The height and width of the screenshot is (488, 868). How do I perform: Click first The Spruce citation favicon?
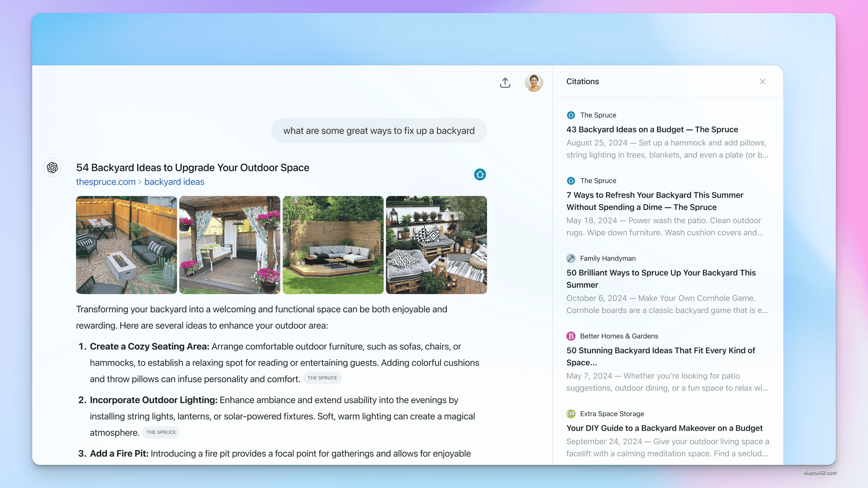pyautogui.click(x=571, y=115)
